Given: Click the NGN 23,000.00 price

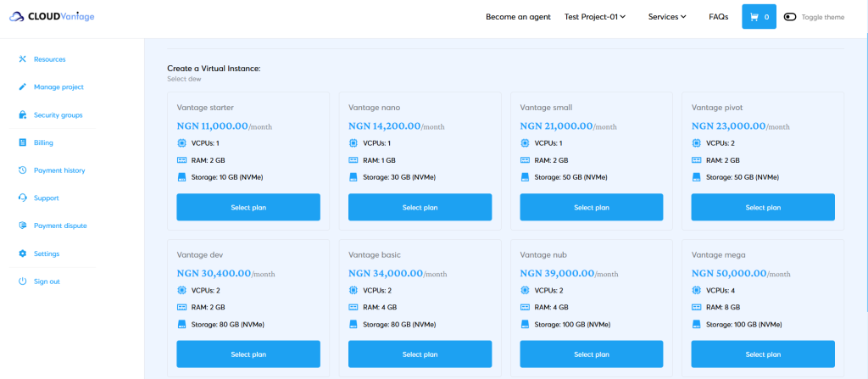Looking at the screenshot, I should click(728, 125).
